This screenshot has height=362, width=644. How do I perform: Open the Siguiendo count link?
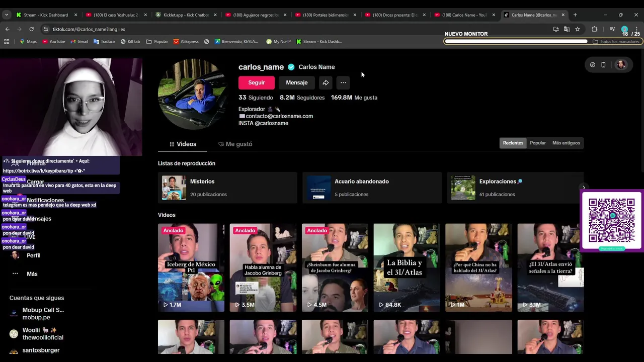point(256,98)
